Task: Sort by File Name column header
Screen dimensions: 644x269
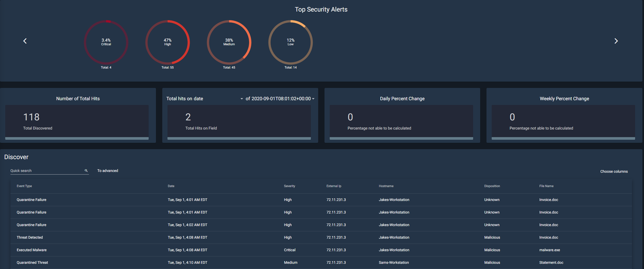Action: pyautogui.click(x=546, y=186)
